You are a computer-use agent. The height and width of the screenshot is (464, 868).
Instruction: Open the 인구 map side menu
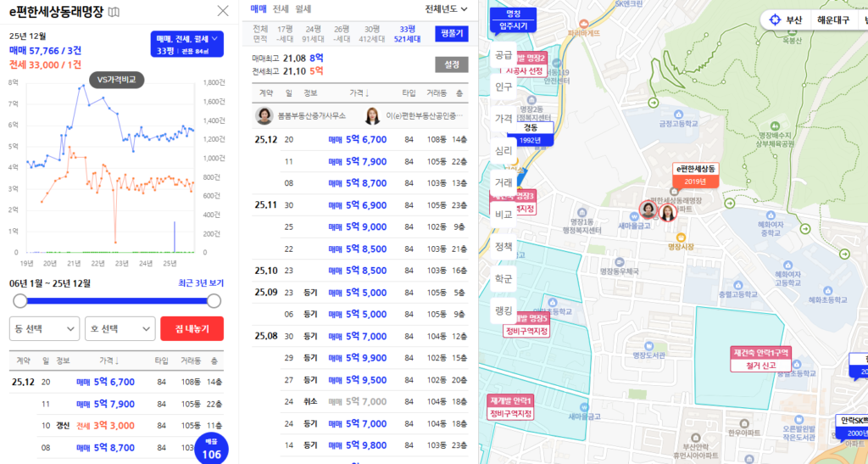pos(504,87)
